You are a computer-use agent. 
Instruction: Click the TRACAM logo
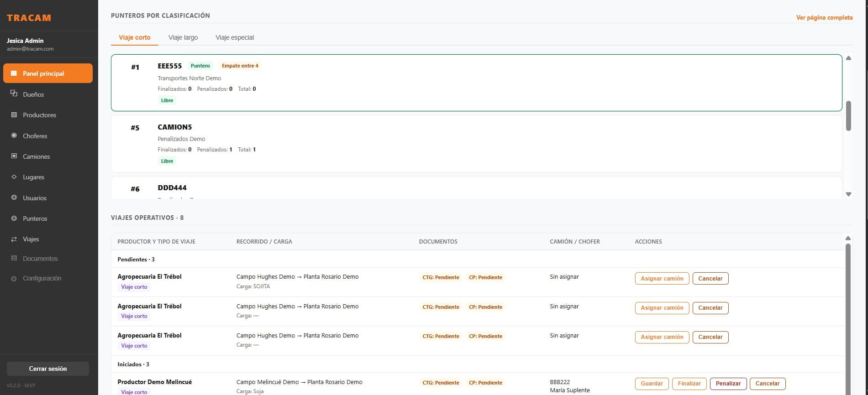tap(29, 18)
